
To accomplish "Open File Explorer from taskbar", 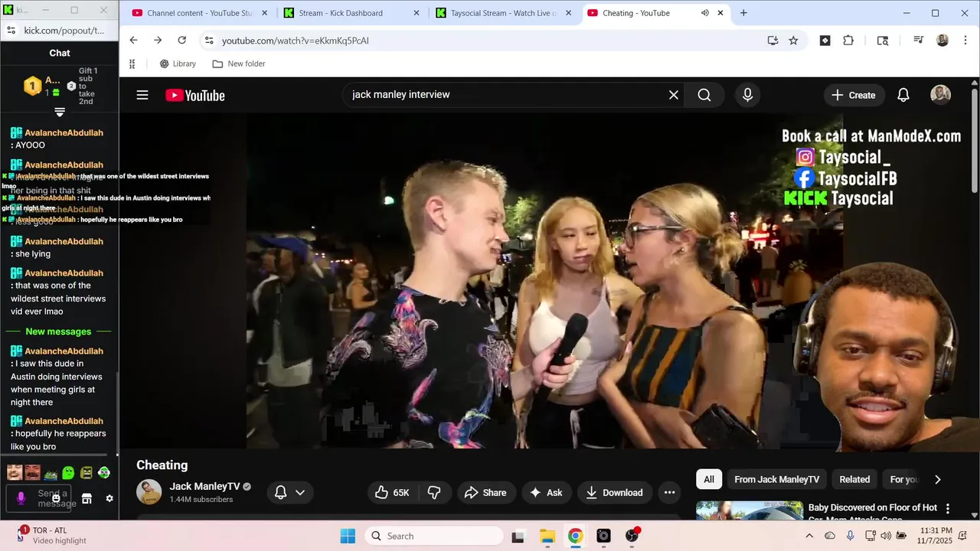I will (547, 536).
